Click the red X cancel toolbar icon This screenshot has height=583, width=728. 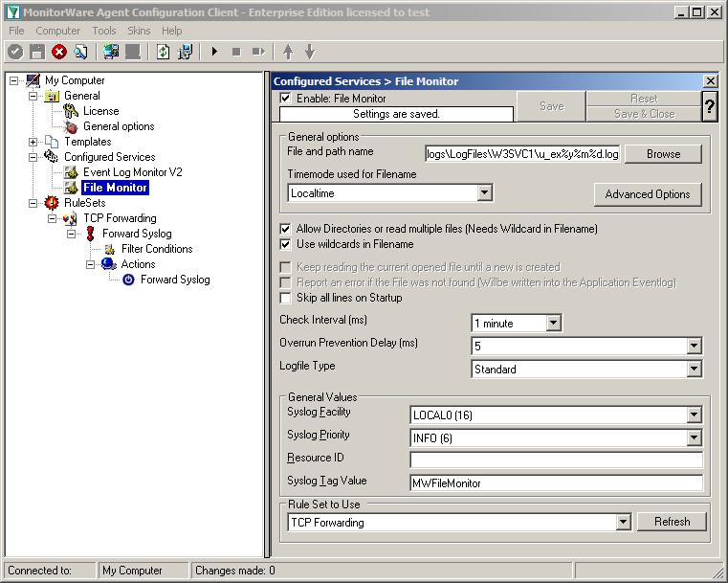pos(59,52)
